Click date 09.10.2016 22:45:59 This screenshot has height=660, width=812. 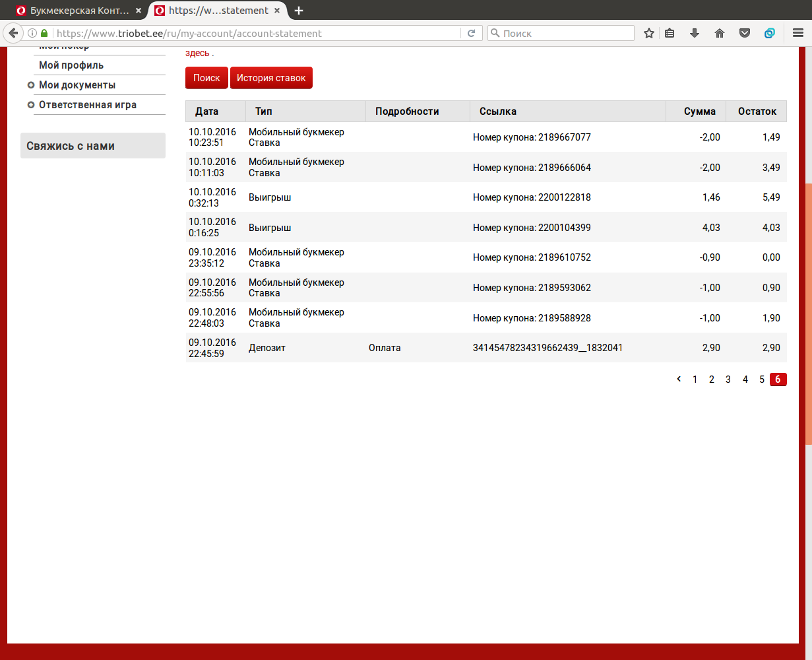[212, 348]
